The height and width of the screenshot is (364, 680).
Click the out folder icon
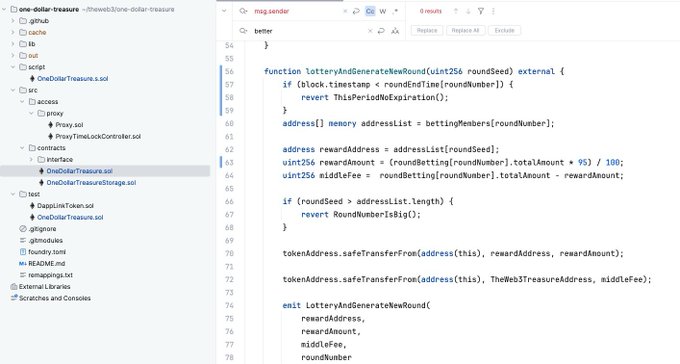[23, 56]
